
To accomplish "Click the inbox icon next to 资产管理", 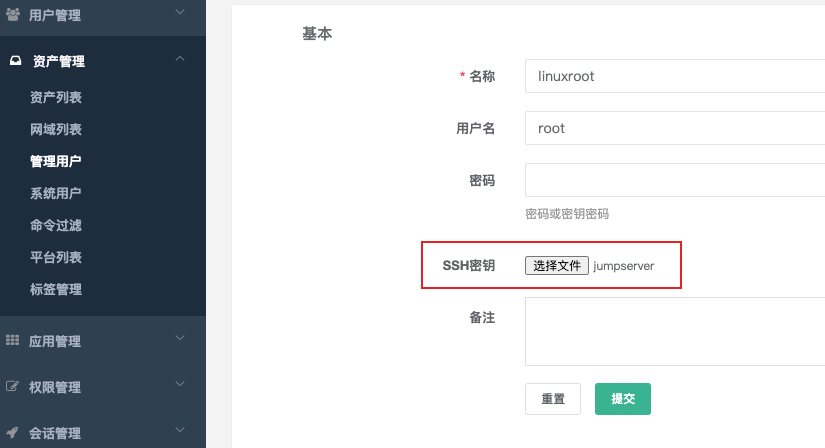I will 16,61.
